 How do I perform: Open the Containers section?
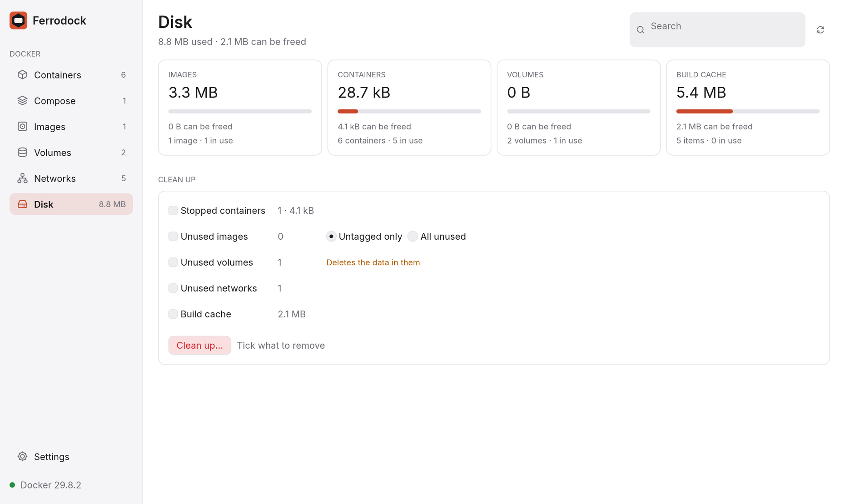[x=71, y=75]
